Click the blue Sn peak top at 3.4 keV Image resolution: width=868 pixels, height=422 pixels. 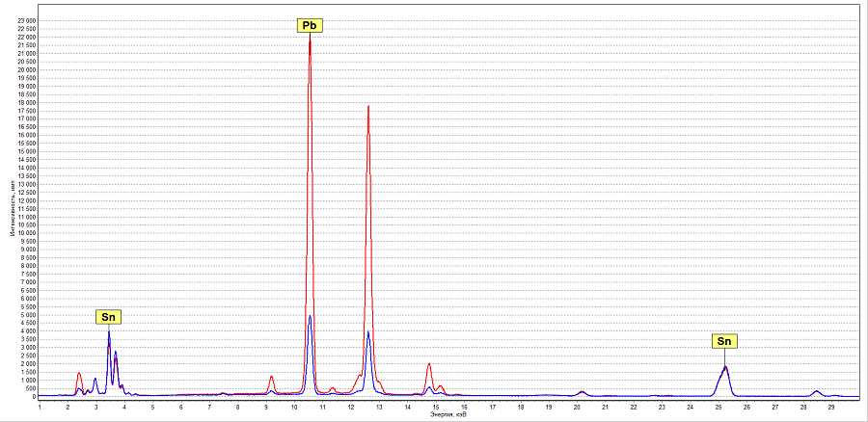(x=109, y=331)
